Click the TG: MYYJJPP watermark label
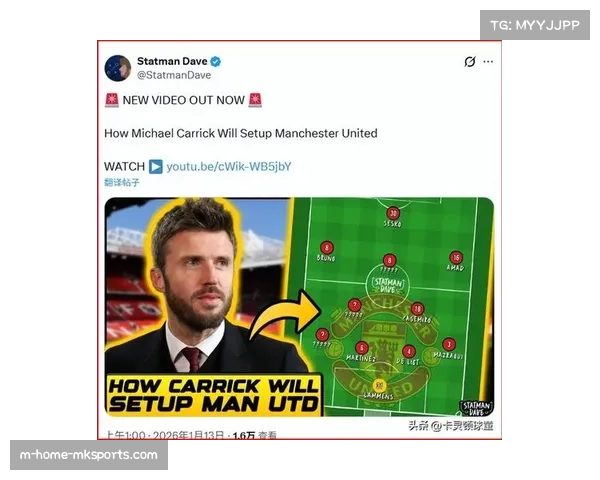600x480 pixels. [535, 25]
